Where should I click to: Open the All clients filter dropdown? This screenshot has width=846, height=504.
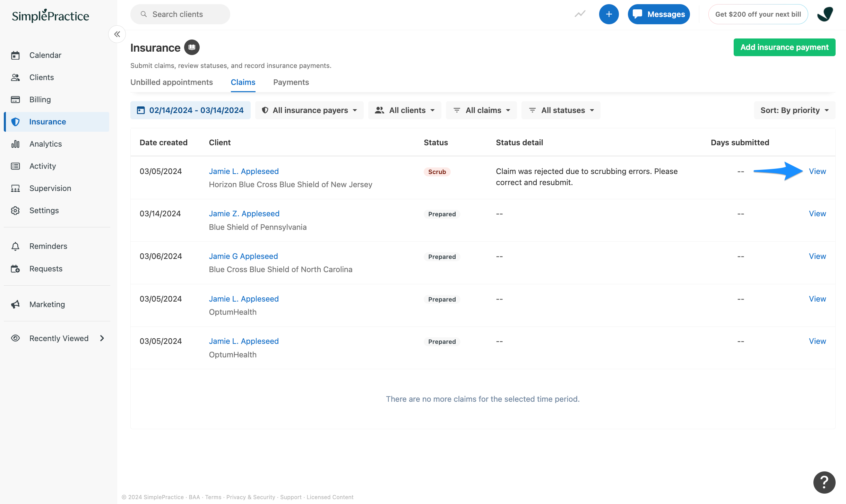tap(405, 110)
